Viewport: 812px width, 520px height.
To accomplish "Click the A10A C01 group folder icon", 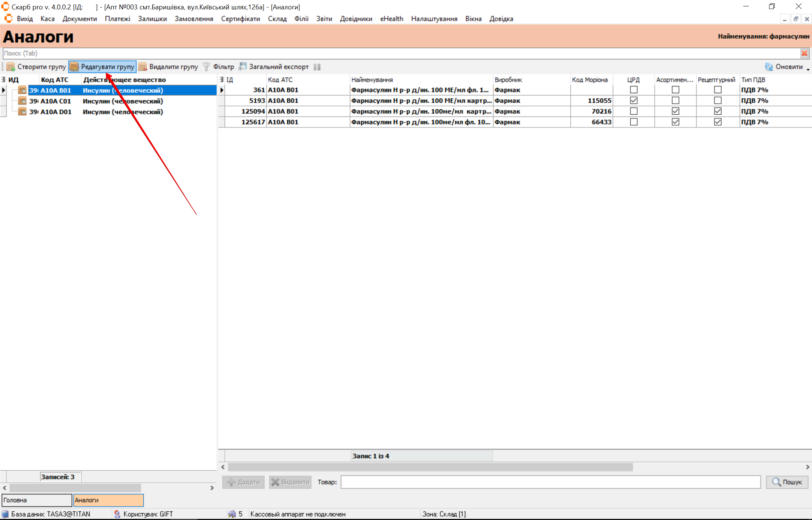I will point(23,101).
